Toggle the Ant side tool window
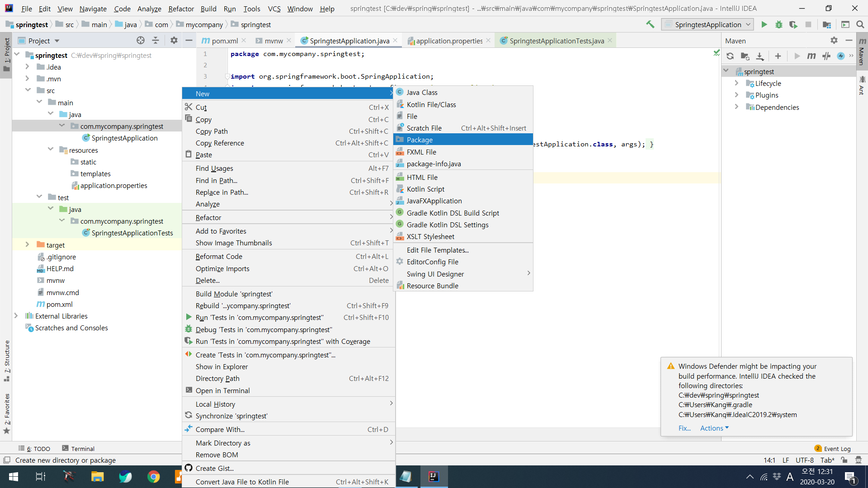The height and width of the screenshot is (488, 868). click(862, 85)
